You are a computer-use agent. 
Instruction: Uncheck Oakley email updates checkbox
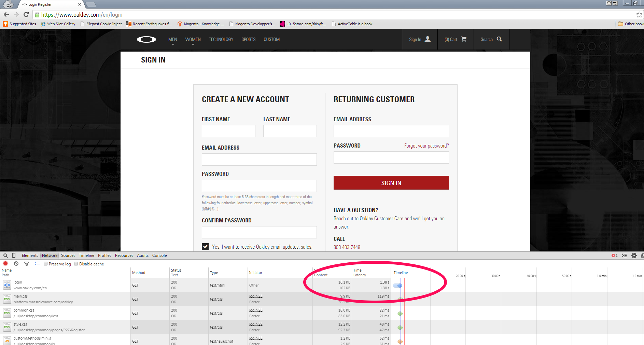click(205, 247)
